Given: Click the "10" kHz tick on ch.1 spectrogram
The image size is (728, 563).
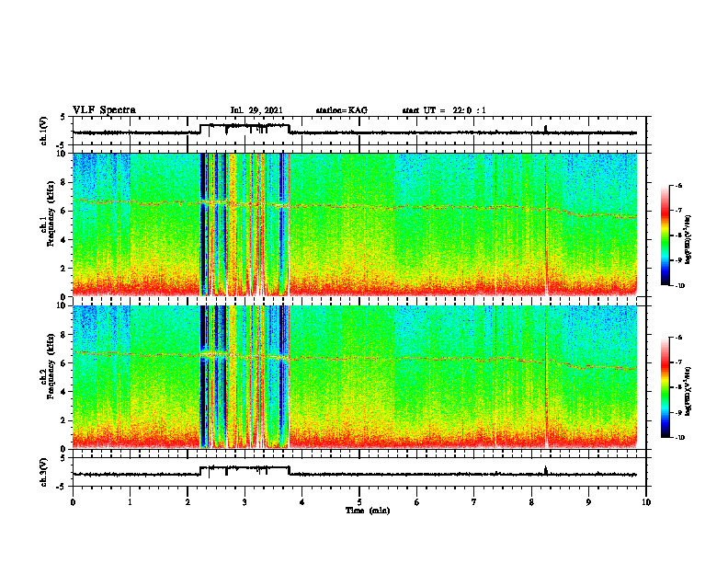Looking at the screenshot, I should click(63, 154).
